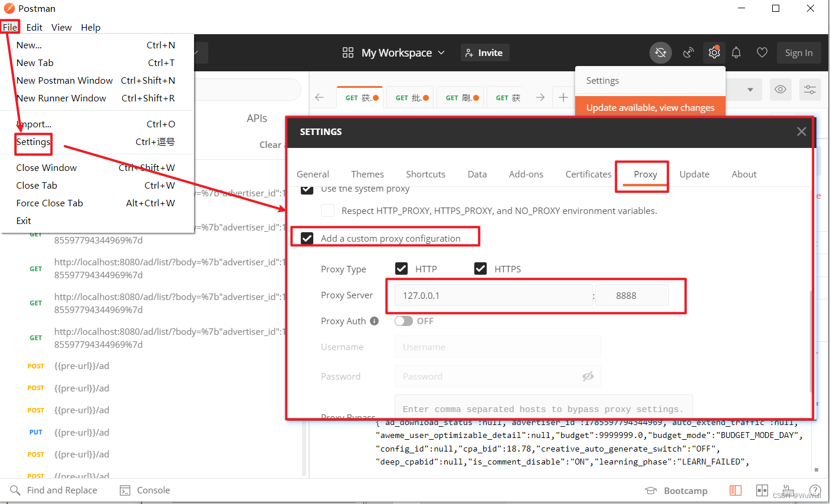Click the Proxy Bypass hosts field
This screenshot has height=504, width=830.
click(543, 407)
